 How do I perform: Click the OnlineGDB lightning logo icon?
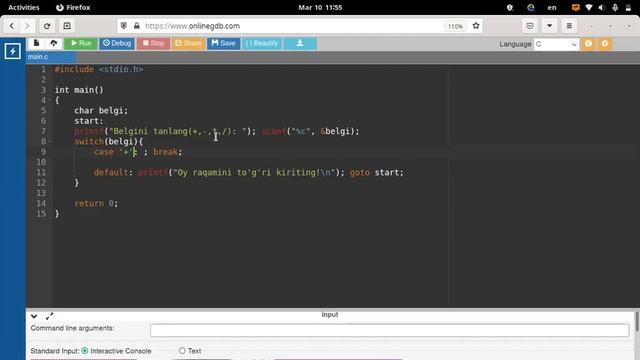13,51
